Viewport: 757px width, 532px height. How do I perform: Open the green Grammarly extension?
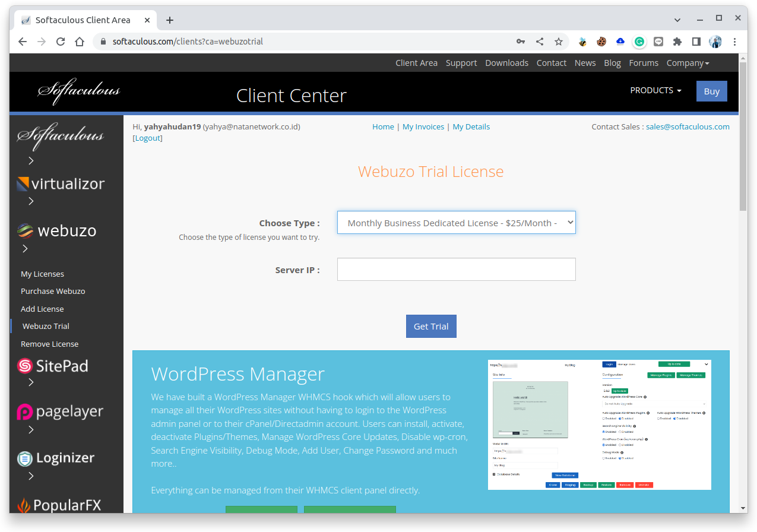click(x=639, y=42)
